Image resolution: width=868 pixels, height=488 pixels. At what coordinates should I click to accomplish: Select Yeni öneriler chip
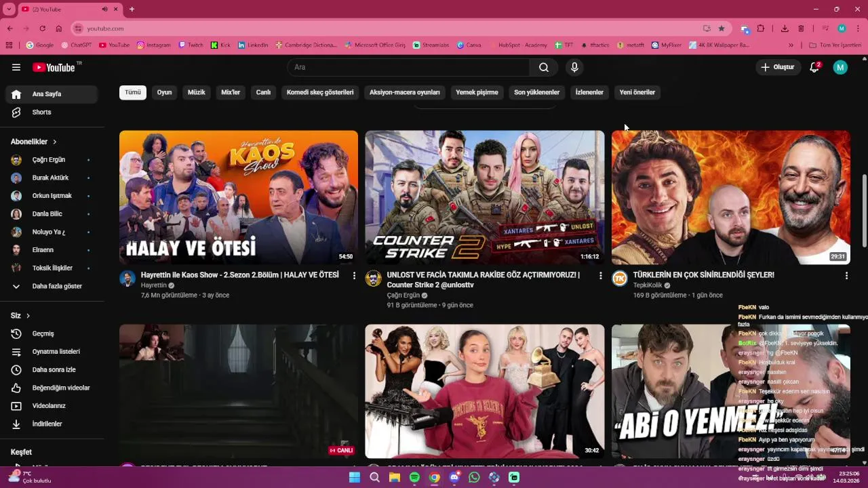637,92
